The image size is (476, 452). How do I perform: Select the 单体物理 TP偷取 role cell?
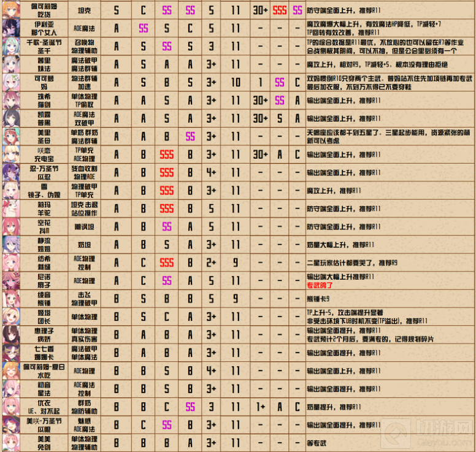(x=85, y=101)
